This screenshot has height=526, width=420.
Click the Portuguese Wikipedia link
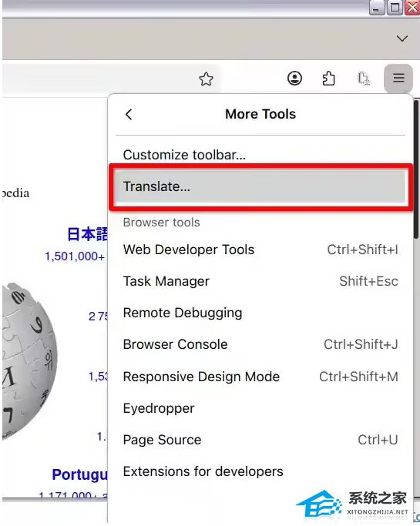coord(79,474)
